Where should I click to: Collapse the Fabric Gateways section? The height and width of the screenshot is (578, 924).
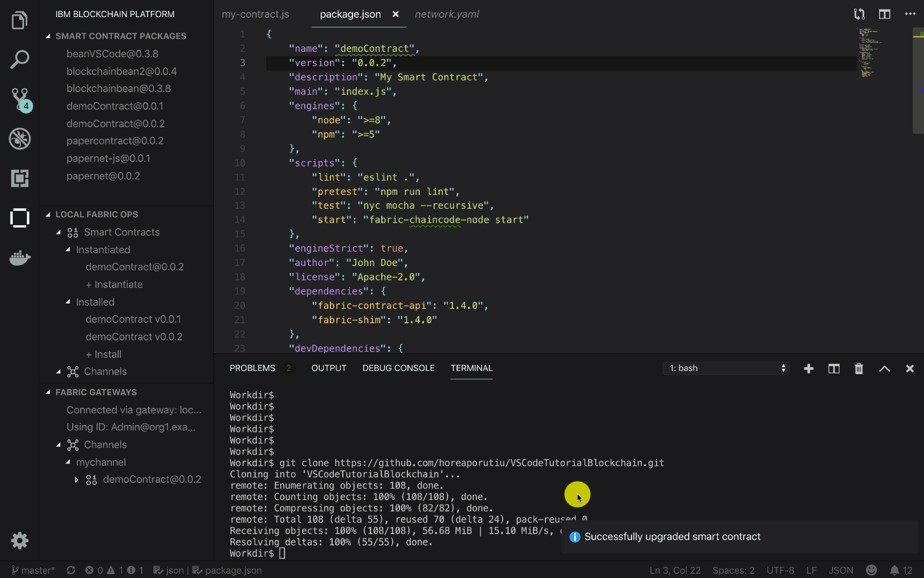pyautogui.click(x=48, y=392)
